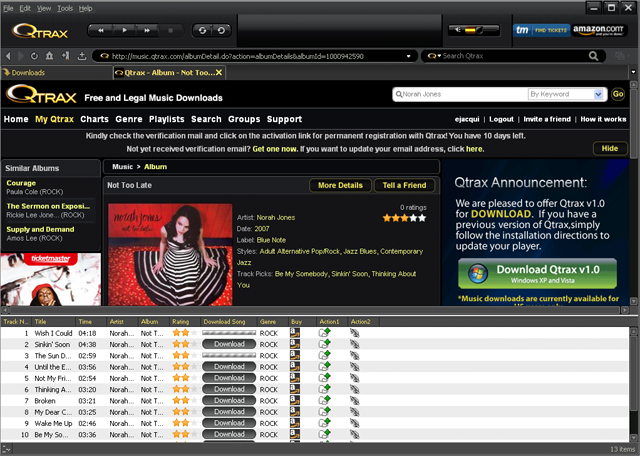Toggle the shuffle icon next to repeat
640x456 pixels.
221,30
